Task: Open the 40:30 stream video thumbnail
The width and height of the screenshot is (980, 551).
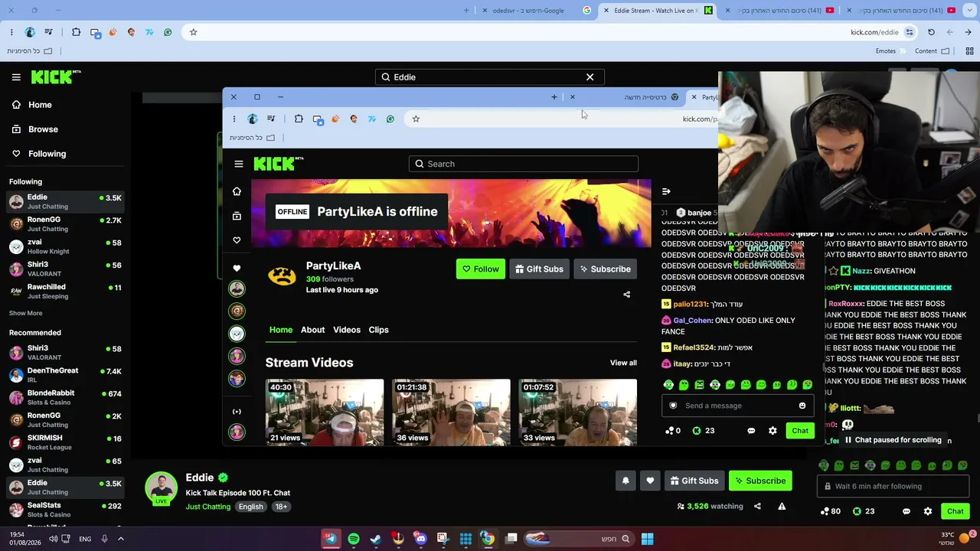Action: [325, 412]
